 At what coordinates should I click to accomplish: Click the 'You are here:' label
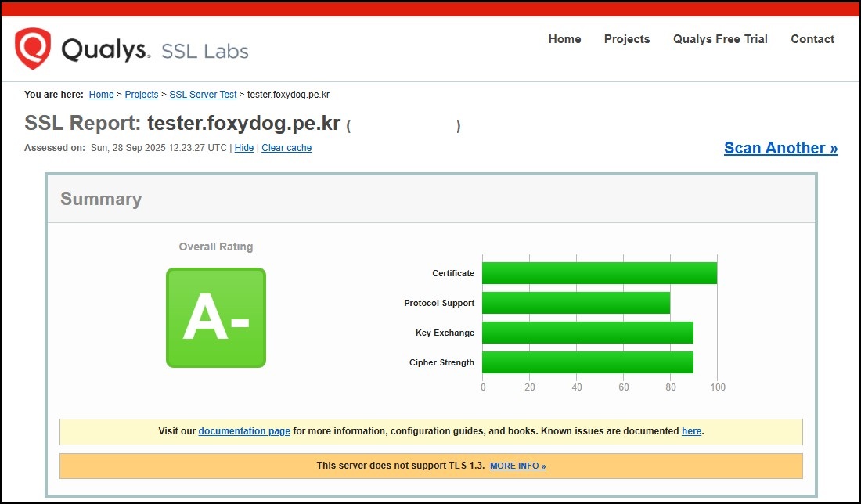click(54, 95)
